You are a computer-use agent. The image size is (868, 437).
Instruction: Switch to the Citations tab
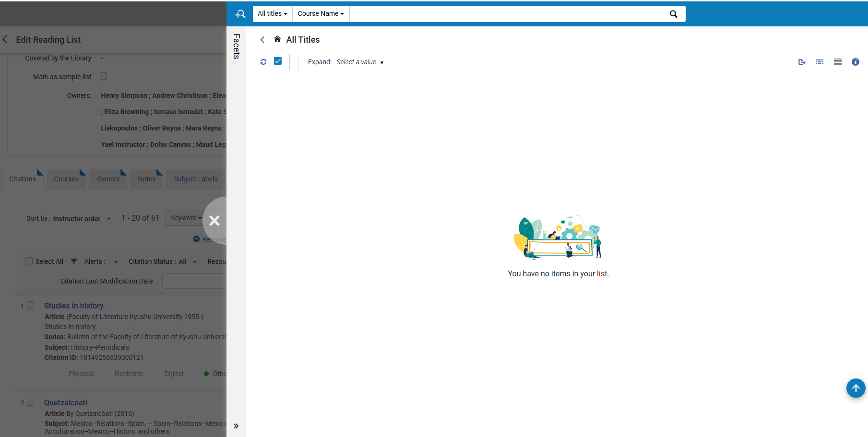(23, 179)
